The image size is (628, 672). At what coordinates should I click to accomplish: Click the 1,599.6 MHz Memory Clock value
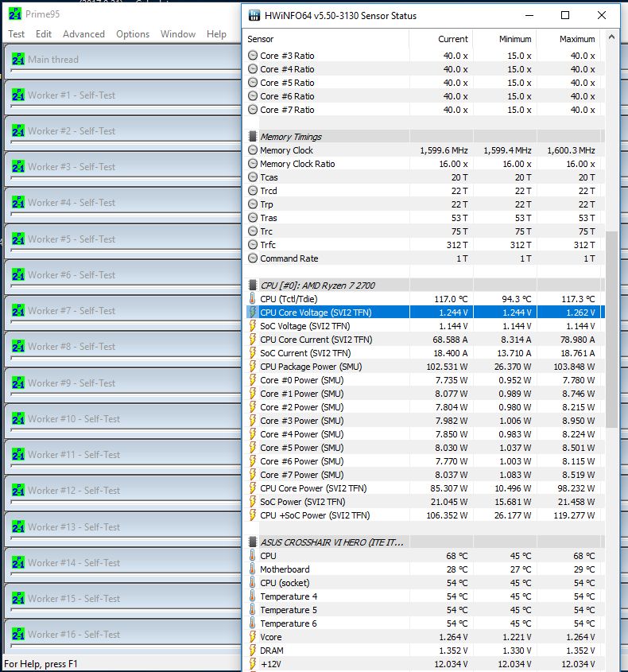[x=444, y=150]
